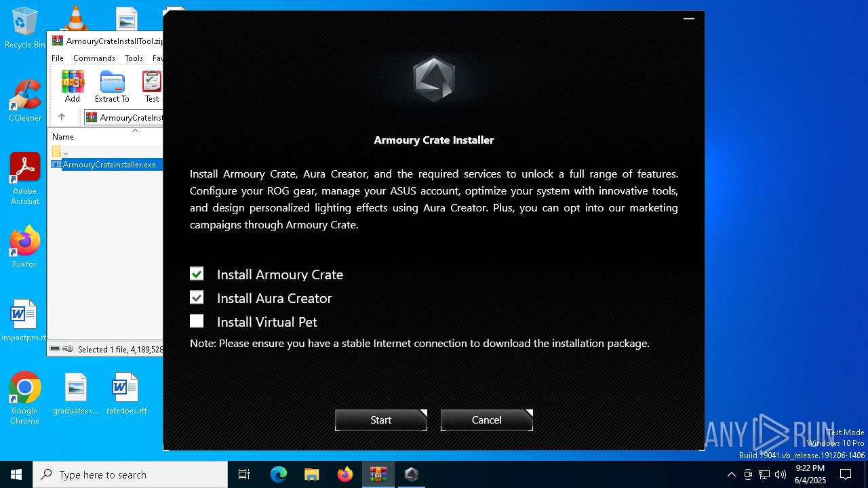Open Task View from taskbar

[244, 474]
